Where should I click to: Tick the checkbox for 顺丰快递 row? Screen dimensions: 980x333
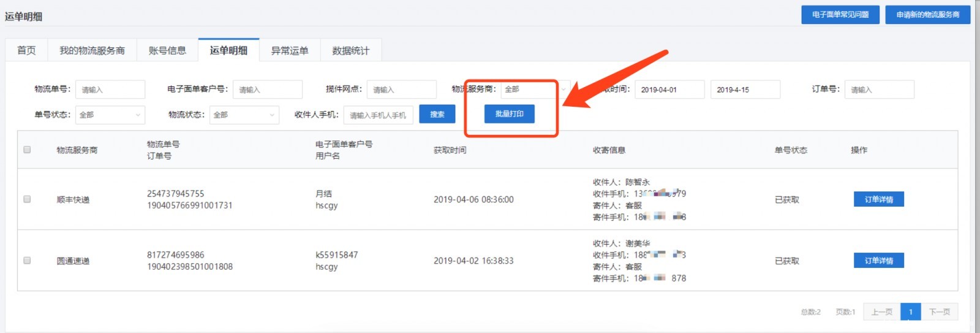coord(27,199)
